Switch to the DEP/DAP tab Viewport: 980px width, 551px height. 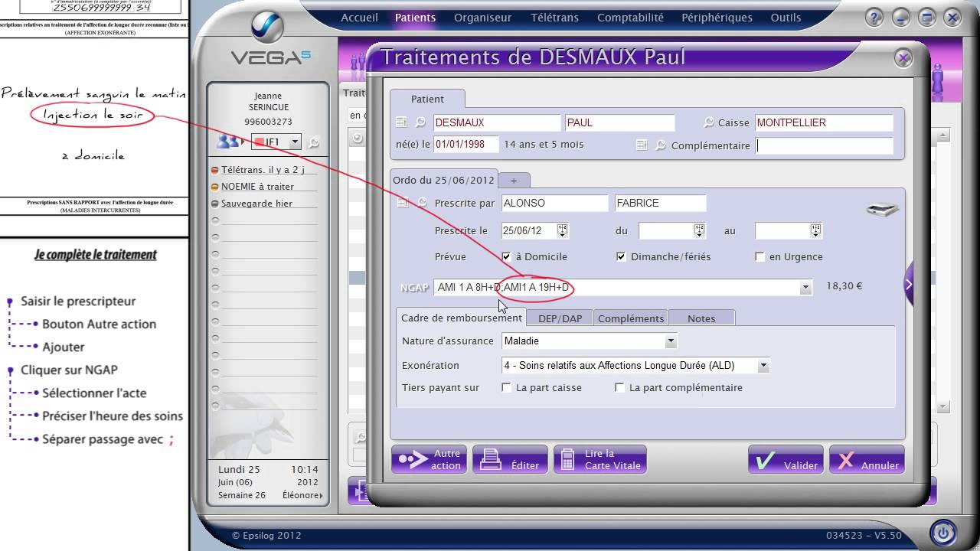(560, 318)
